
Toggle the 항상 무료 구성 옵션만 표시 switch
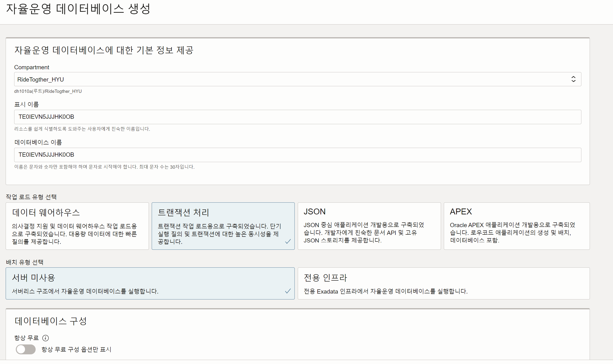coord(25,349)
